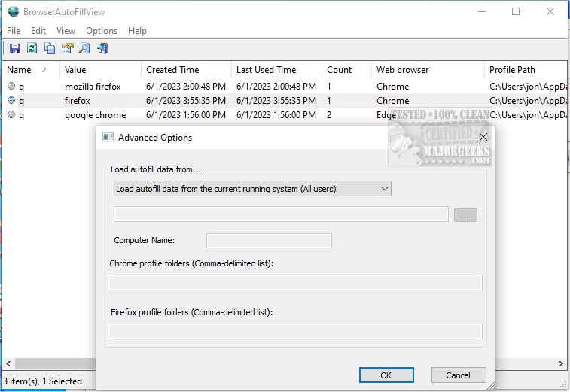
Task: Select the 'google chrome' row icon
Action: point(11,115)
